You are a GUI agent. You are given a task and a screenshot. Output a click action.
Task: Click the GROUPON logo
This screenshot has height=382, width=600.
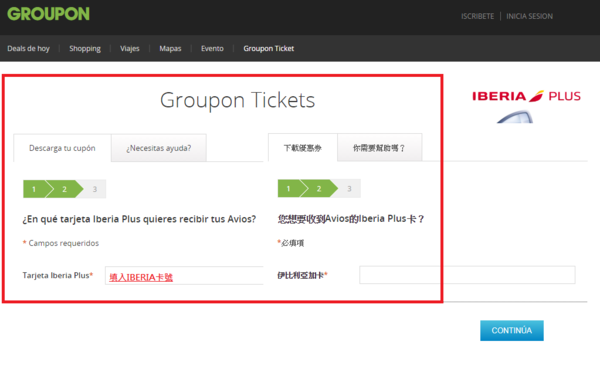tap(48, 14)
